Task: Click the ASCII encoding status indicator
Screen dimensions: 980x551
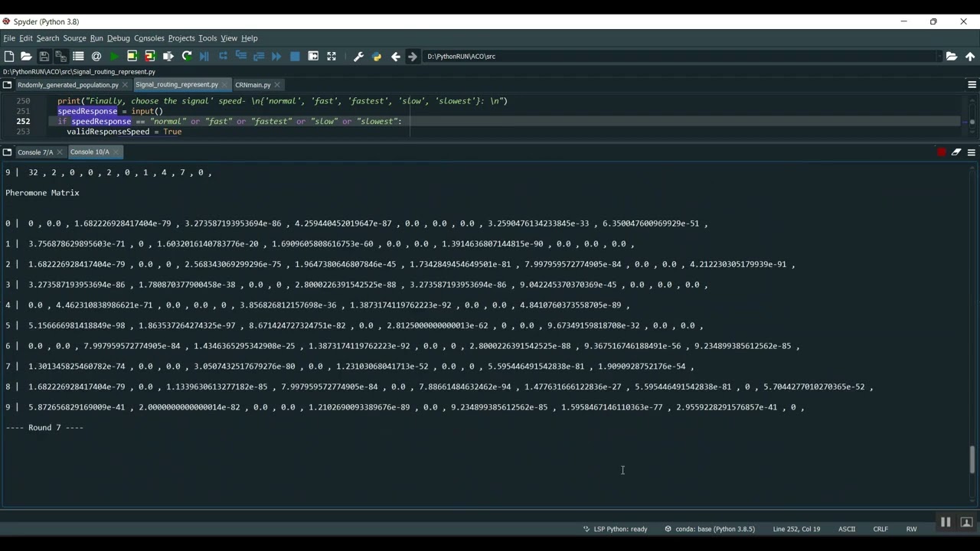Action: 847,529
